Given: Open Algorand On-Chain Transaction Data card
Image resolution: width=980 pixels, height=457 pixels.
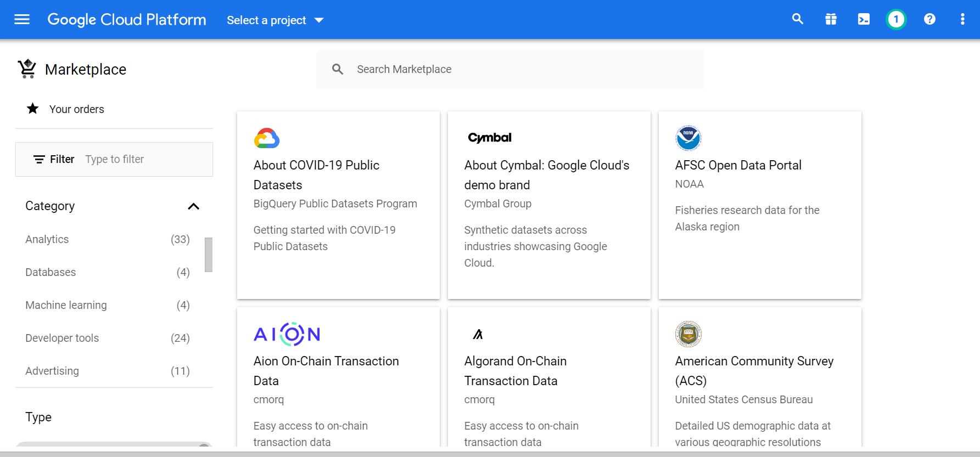Looking at the screenshot, I should click(x=549, y=377).
